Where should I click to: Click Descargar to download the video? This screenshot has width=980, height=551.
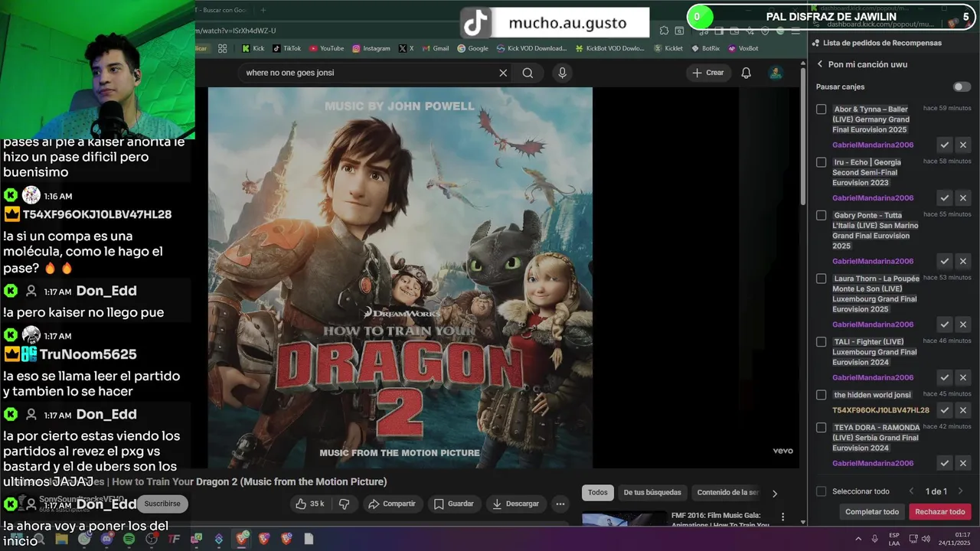coord(516,504)
